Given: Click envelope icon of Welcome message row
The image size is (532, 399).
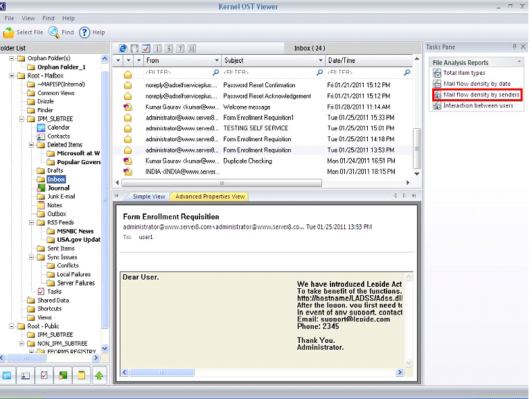Looking at the screenshot, I should pyautogui.click(x=128, y=107).
